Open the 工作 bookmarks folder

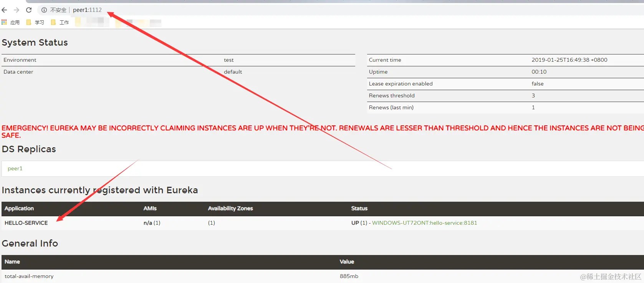(x=60, y=22)
